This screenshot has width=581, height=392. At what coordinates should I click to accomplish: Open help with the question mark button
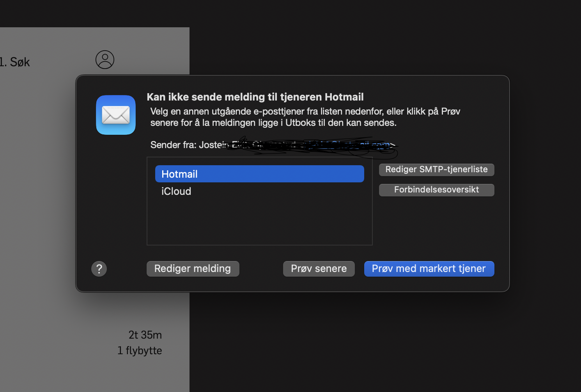[x=99, y=269]
